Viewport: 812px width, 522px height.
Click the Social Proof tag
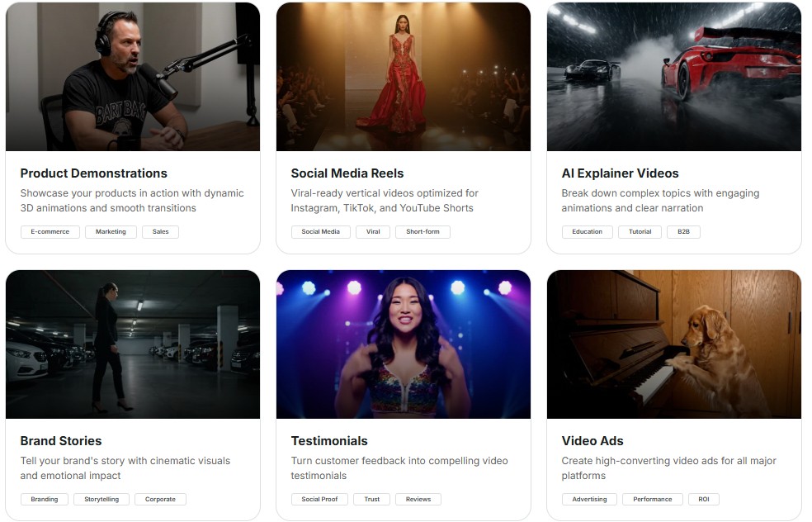point(319,499)
